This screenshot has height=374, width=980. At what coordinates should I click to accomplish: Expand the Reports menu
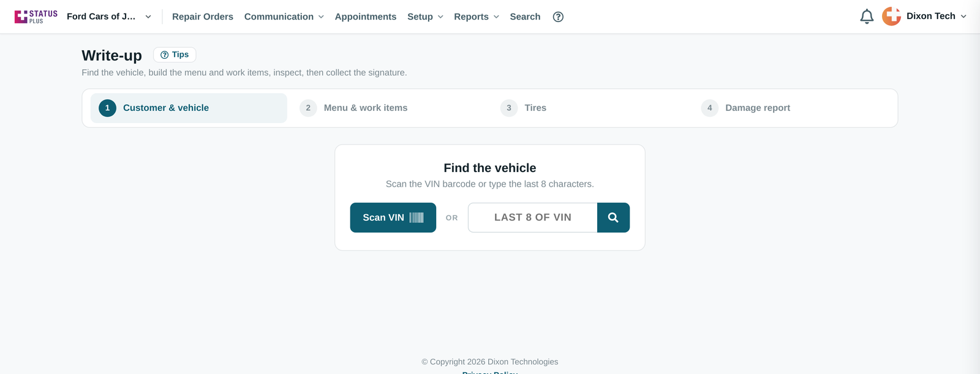[477, 17]
